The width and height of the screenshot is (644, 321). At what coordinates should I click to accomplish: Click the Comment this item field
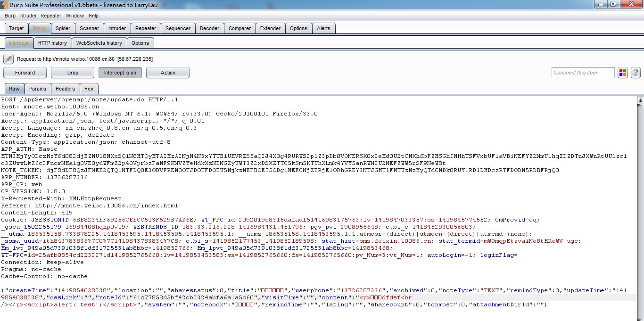pyautogui.click(x=583, y=73)
